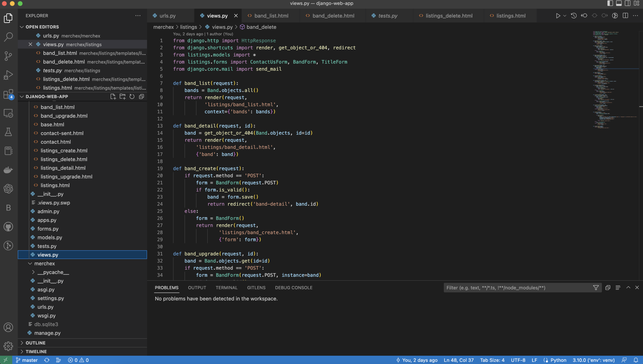Close the bottom panel

(x=637, y=288)
